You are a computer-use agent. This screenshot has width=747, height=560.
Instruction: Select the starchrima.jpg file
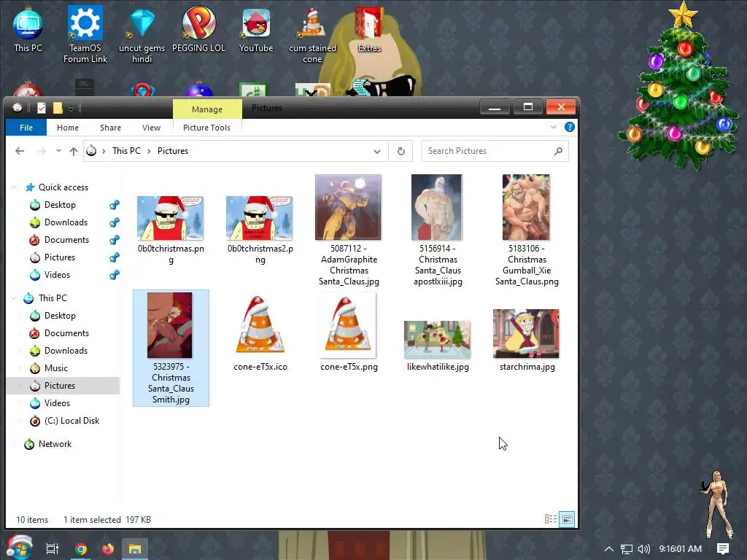pyautogui.click(x=527, y=339)
